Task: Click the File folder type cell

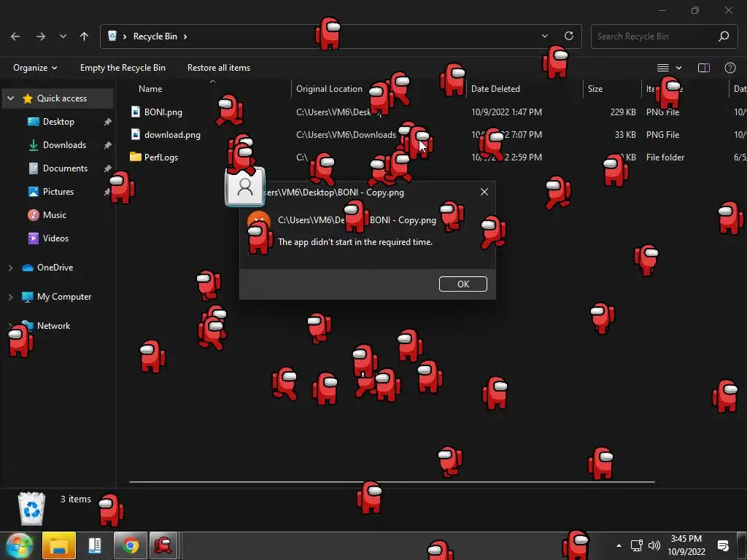Action: pyautogui.click(x=665, y=157)
